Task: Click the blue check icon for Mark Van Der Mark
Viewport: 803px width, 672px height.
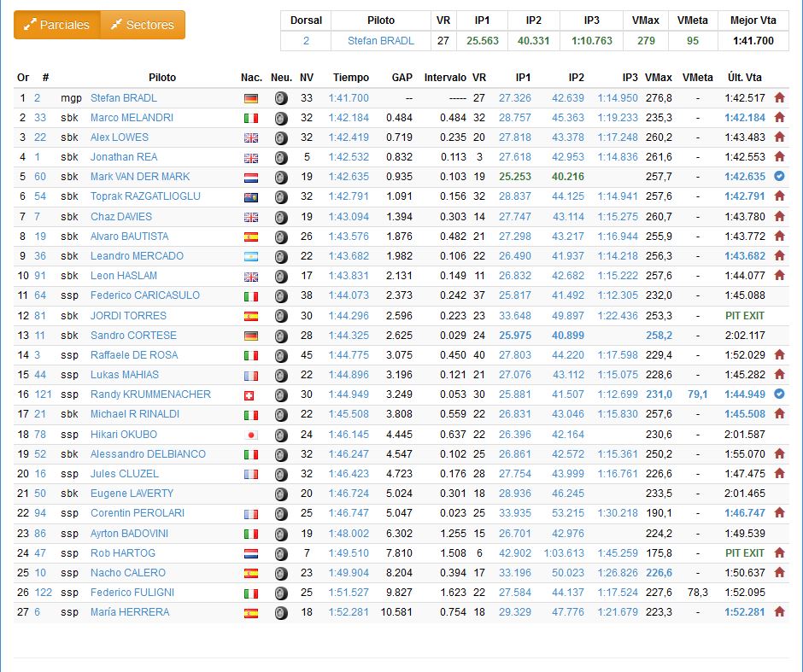Action: click(x=779, y=177)
